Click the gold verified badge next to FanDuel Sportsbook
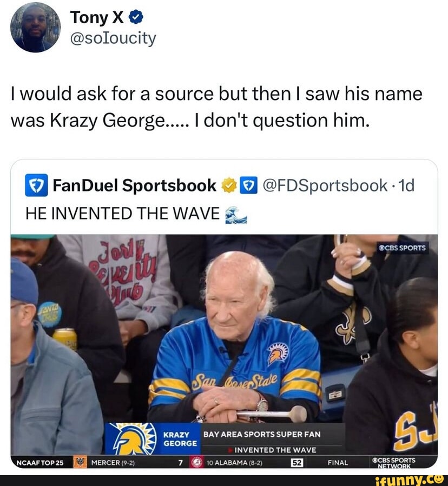Viewport: 448px width, 486px height. coord(229,185)
